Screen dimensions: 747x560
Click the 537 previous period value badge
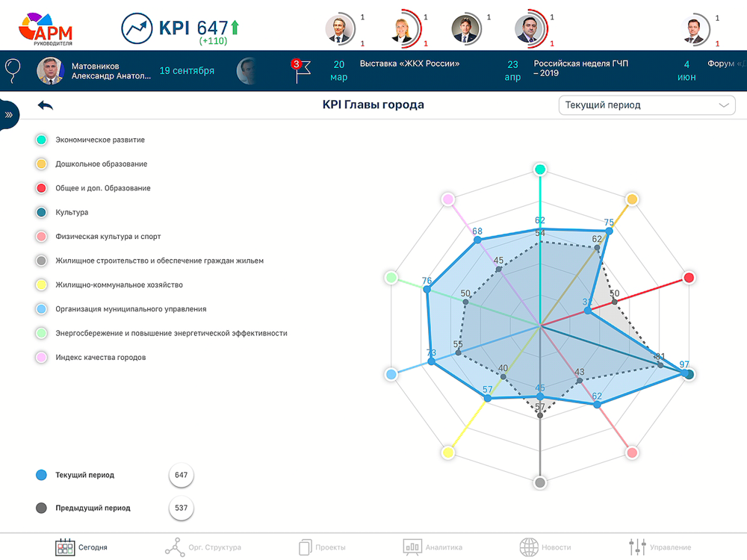[x=181, y=508]
